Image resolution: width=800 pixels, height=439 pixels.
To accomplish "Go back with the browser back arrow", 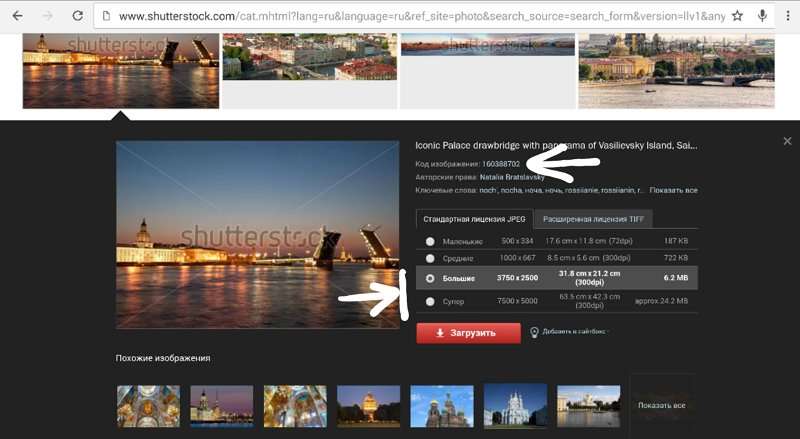I will [17, 16].
